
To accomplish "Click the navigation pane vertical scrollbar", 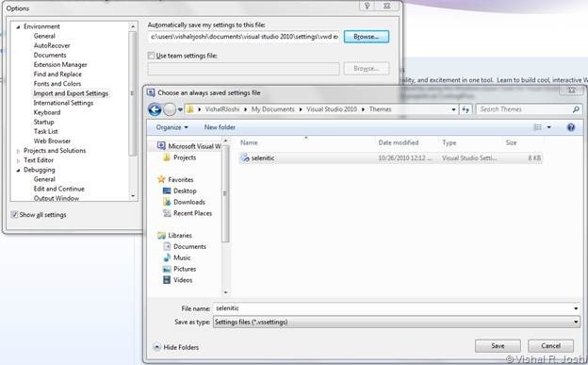I will (225, 216).
